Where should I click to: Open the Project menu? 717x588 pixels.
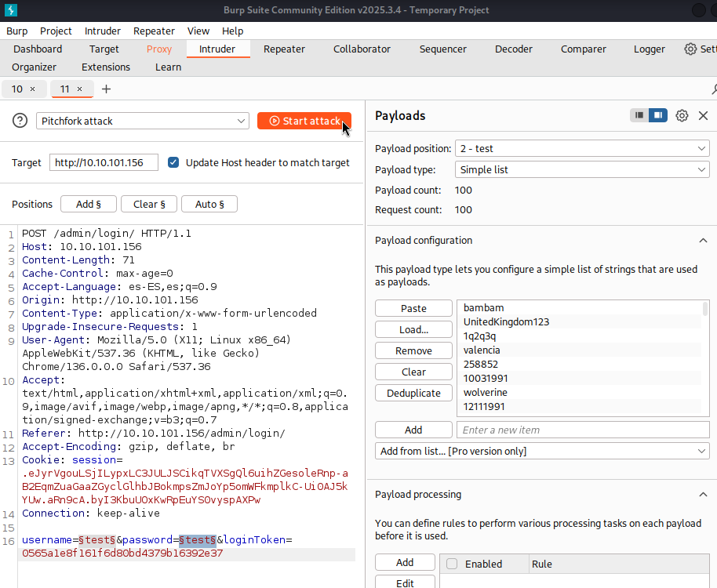(x=56, y=31)
